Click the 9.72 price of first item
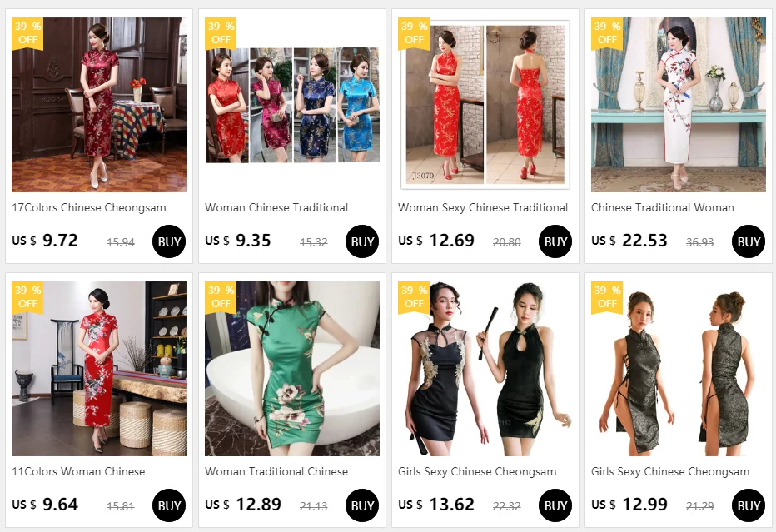 [x=60, y=241]
